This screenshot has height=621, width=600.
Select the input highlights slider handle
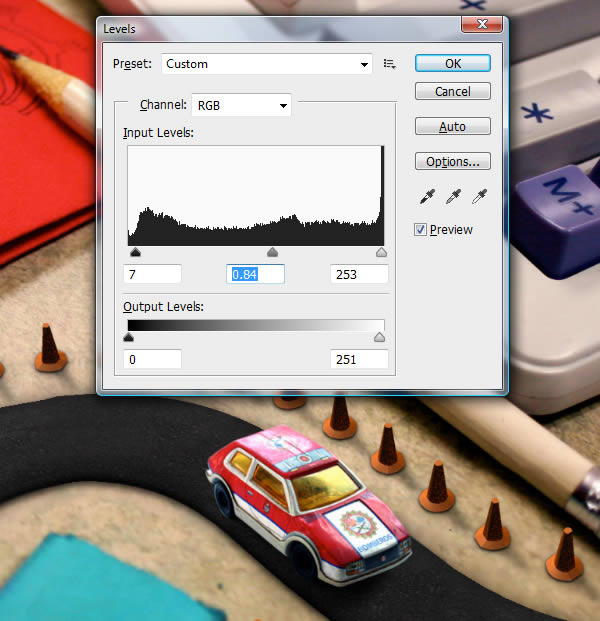(381, 252)
